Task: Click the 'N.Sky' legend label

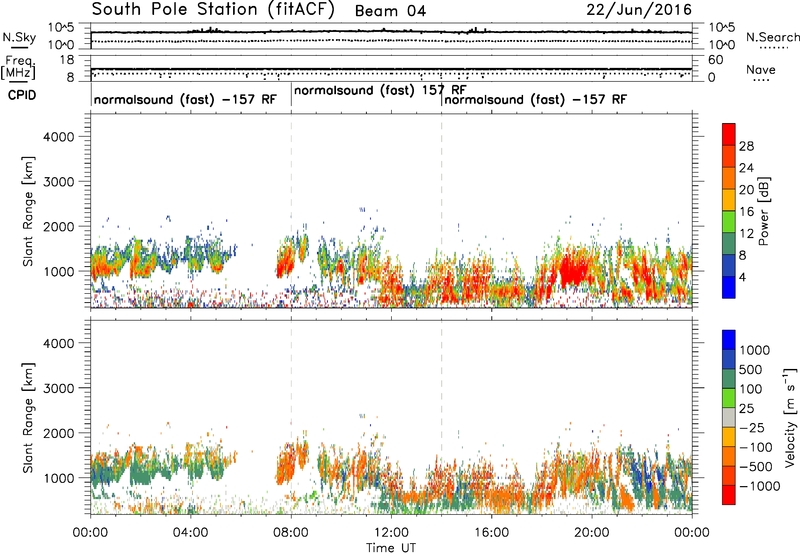Action: click(x=19, y=37)
